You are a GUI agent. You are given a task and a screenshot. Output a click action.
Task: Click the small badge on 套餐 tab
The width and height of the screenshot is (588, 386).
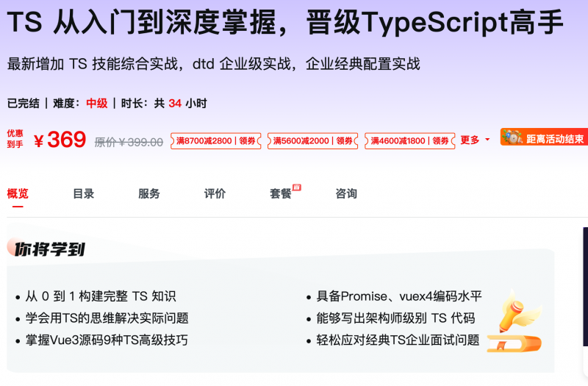click(297, 187)
